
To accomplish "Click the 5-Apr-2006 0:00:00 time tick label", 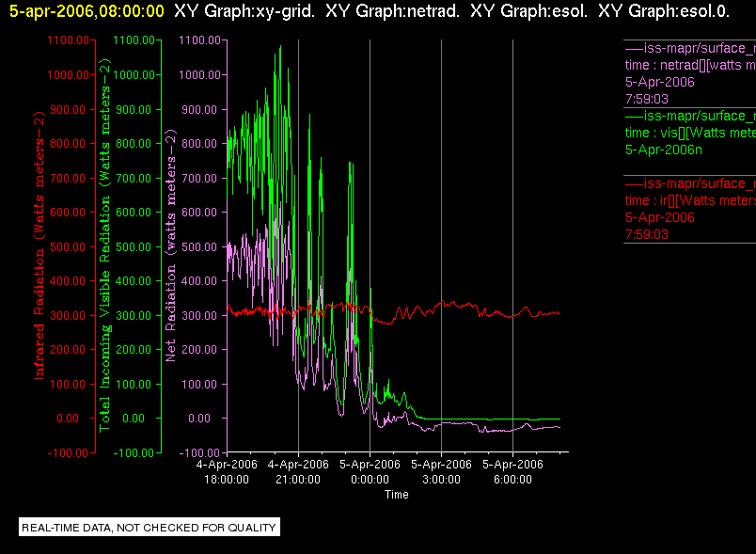I will click(x=370, y=472).
